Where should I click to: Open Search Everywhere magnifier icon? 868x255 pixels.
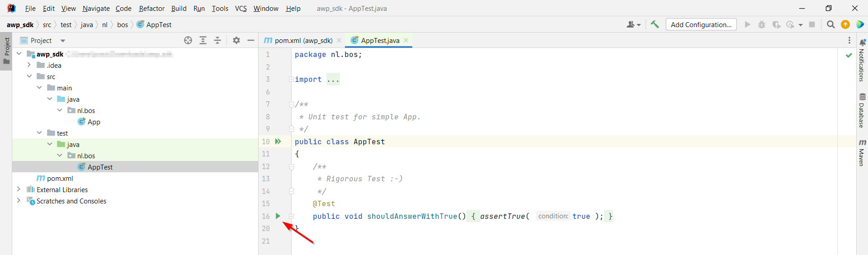[x=830, y=24]
